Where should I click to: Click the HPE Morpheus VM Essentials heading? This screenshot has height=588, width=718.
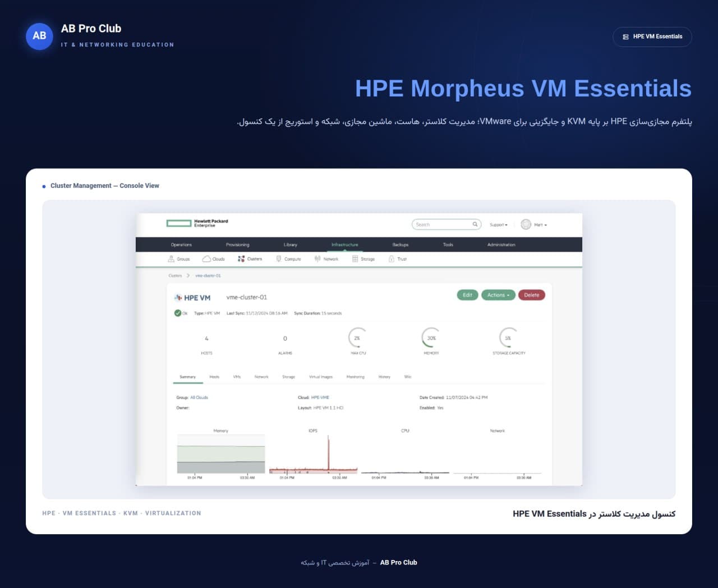tap(523, 89)
